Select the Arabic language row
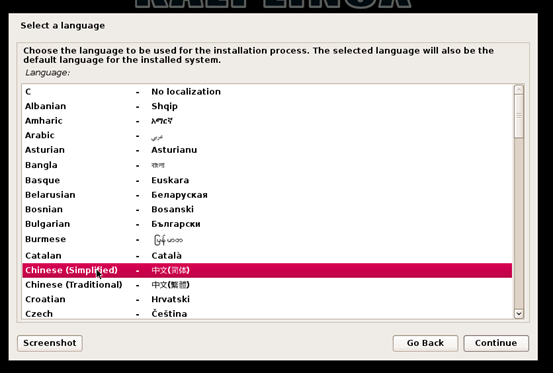This screenshot has width=553, height=373. coord(267,135)
